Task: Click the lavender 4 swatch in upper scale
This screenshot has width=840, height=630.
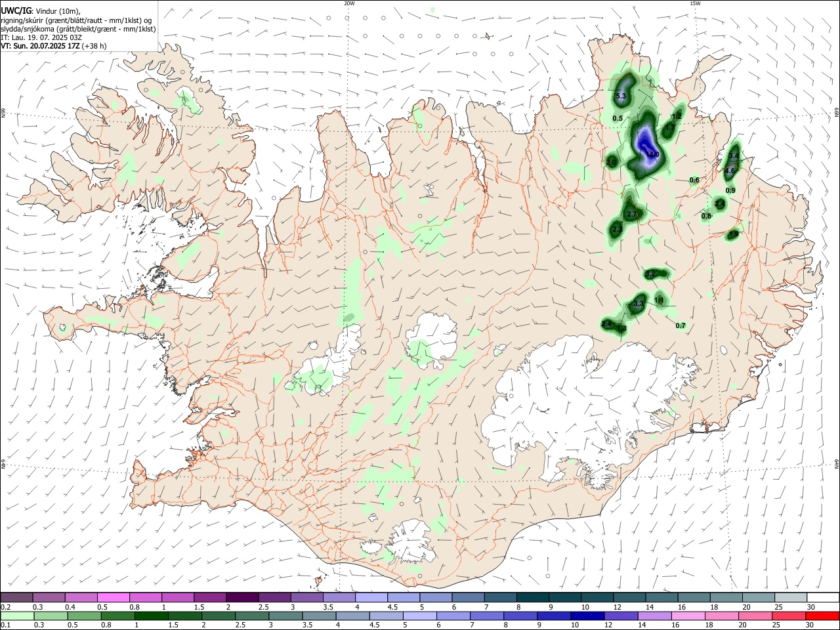Action: (371, 598)
